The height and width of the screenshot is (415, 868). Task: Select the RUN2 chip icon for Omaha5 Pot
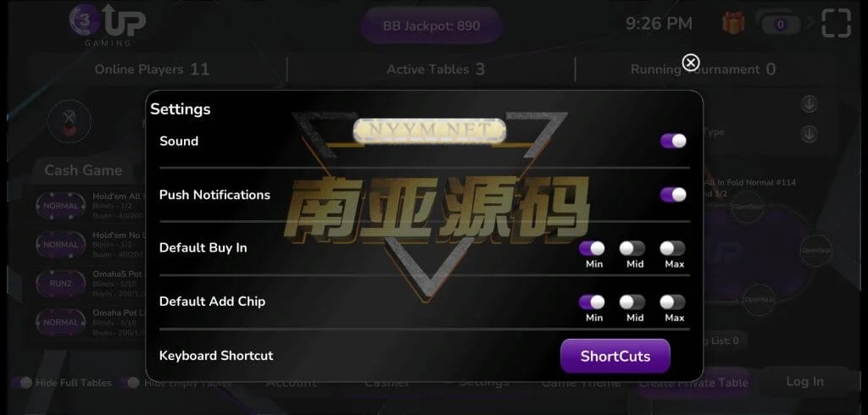61,284
